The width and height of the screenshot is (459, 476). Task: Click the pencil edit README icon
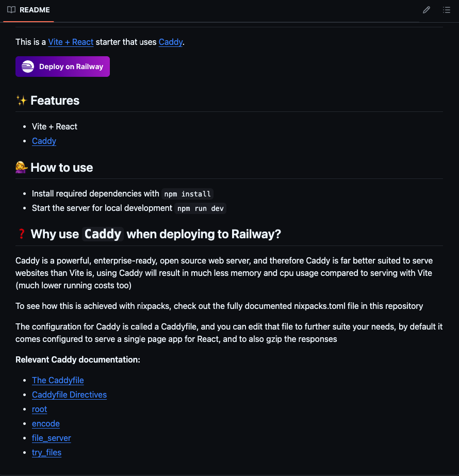pyautogui.click(x=426, y=10)
